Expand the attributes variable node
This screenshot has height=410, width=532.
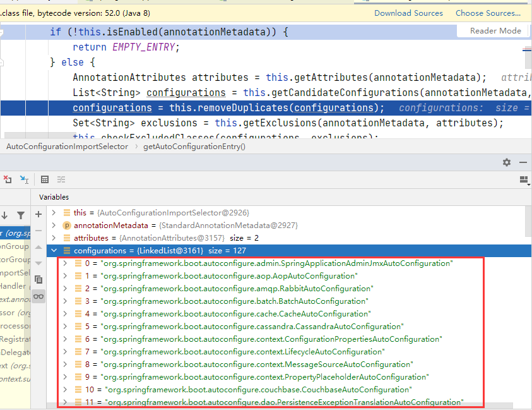click(54, 238)
